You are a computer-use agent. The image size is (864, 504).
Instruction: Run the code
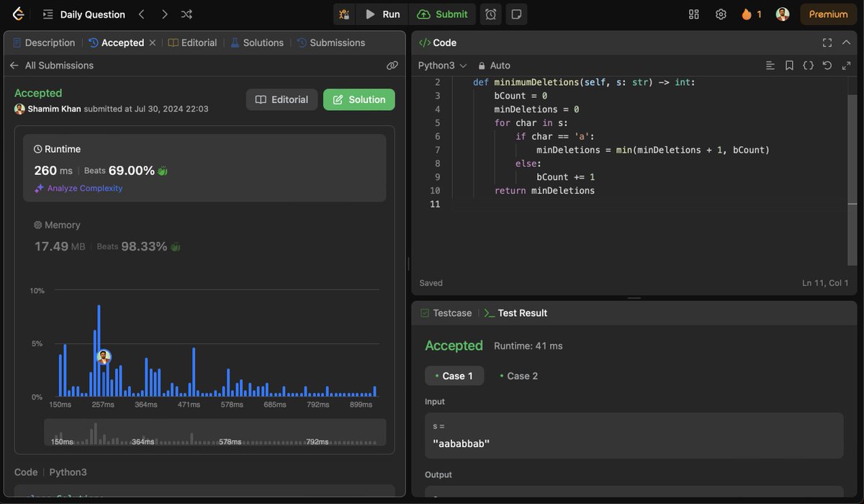pos(382,14)
